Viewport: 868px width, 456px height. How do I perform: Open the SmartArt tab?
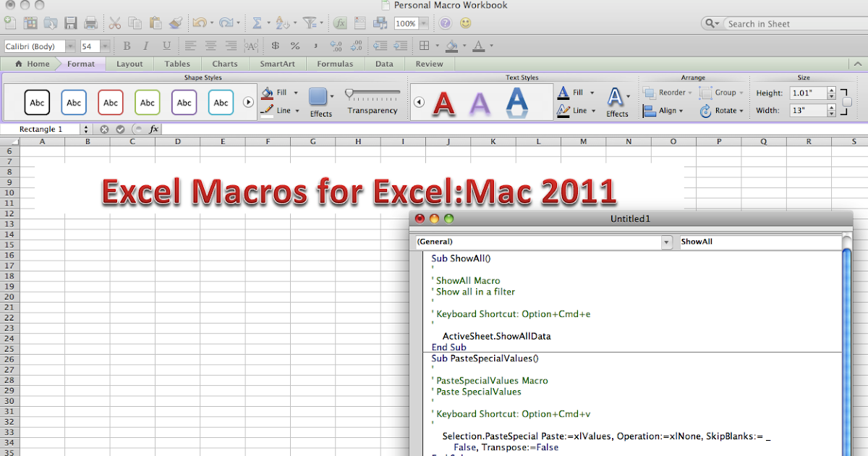277,64
